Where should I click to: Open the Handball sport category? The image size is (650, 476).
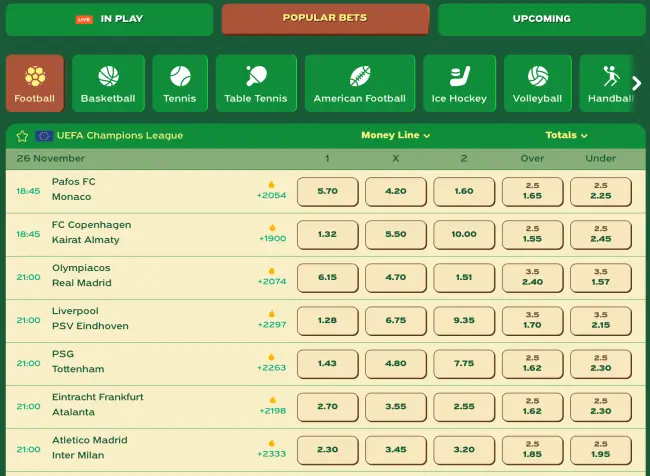coord(610,83)
